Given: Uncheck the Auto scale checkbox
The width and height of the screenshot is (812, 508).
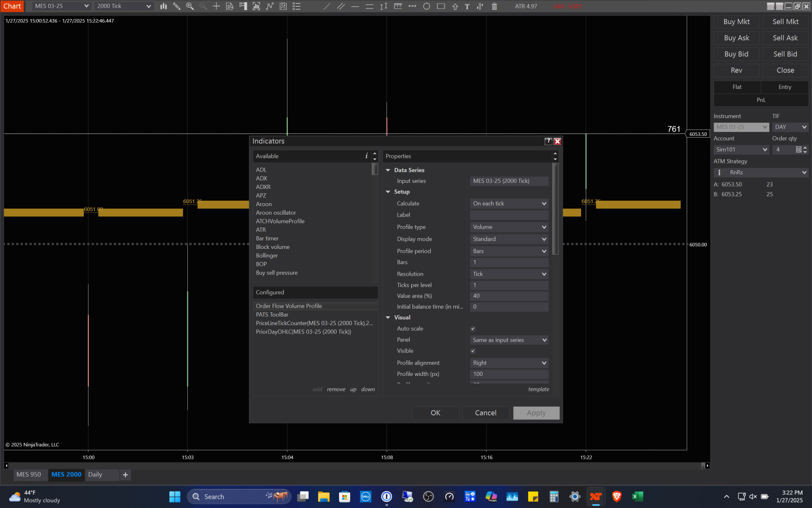Looking at the screenshot, I should click(473, 329).
